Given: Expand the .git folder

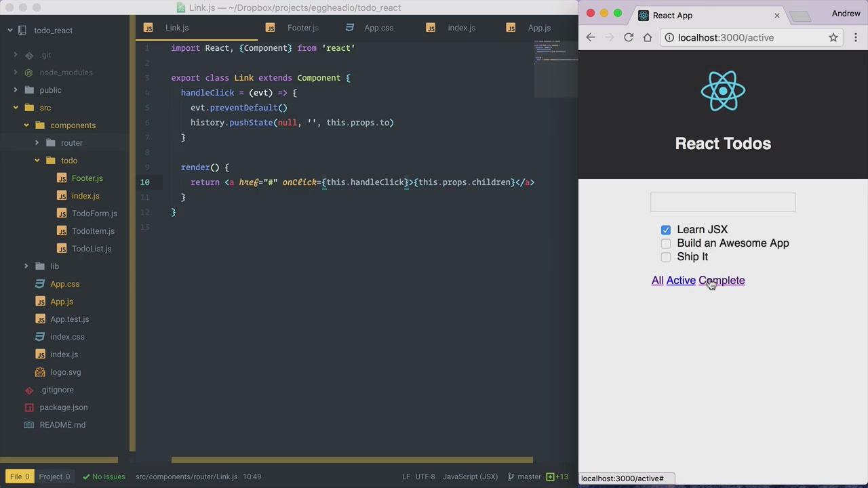Looking at the screenshot, I should coord(16,55).
